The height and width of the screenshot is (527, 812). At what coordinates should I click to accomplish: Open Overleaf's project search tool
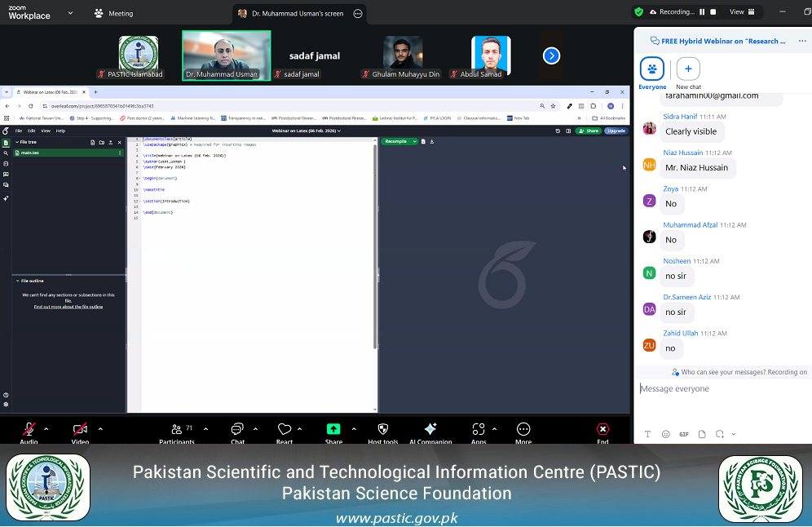coord(6,153)
